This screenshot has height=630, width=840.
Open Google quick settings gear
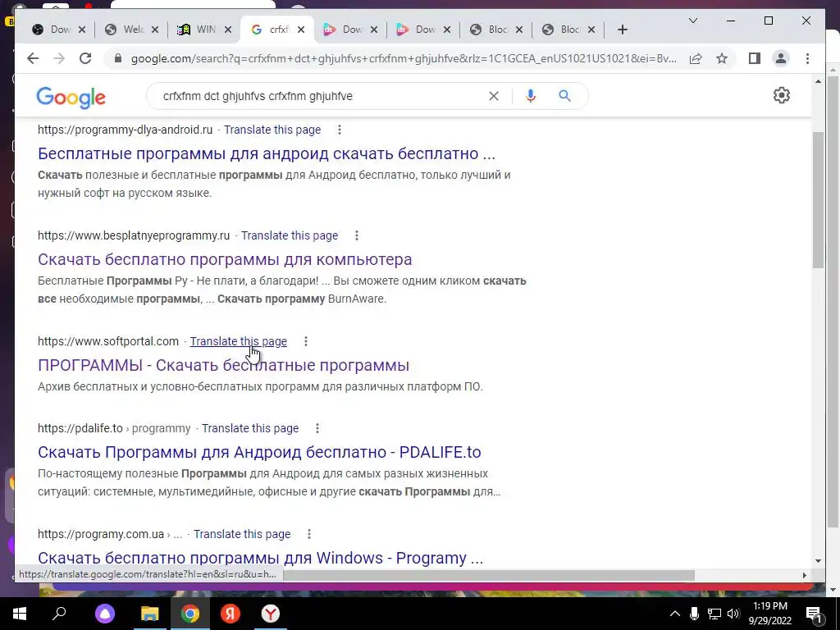[x=782, y=95]
